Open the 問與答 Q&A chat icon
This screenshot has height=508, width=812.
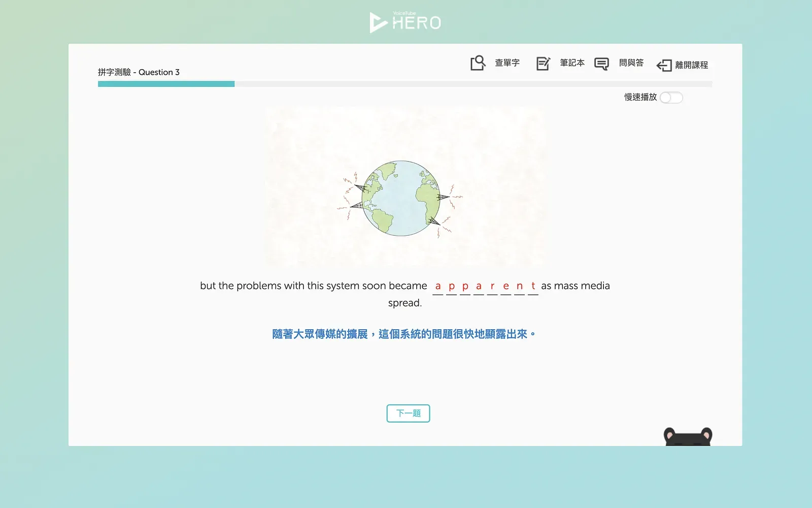601,63
